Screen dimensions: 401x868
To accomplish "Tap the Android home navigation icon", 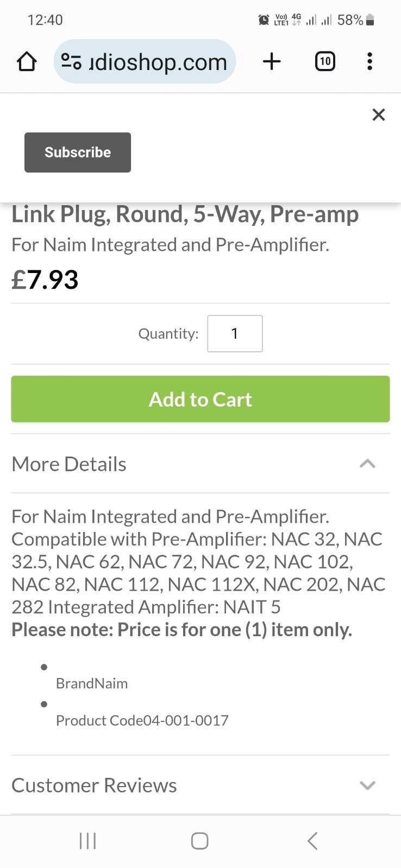I will [199, 841].
